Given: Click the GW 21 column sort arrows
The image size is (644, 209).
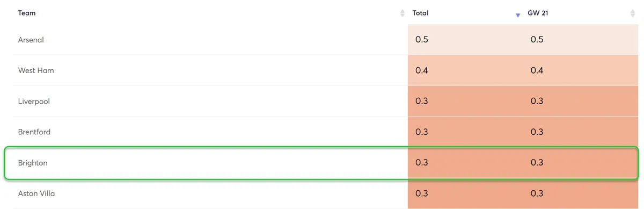Looking at the screenshot, I should (x=633, y=13).
